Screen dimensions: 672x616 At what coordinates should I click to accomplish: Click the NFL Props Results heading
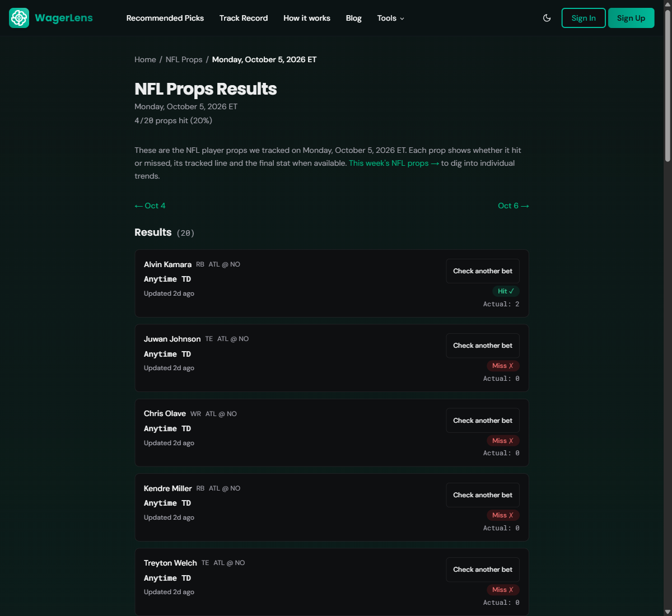[x=206, y=89]
